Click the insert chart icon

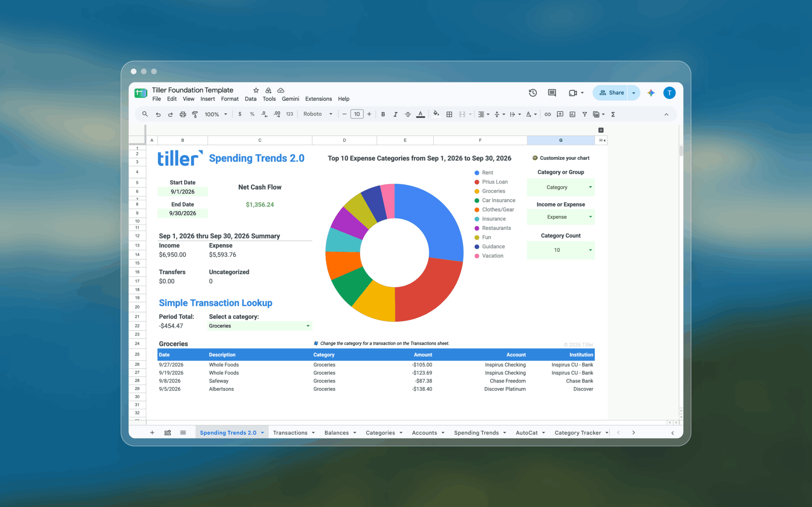(x=573, y=114)
